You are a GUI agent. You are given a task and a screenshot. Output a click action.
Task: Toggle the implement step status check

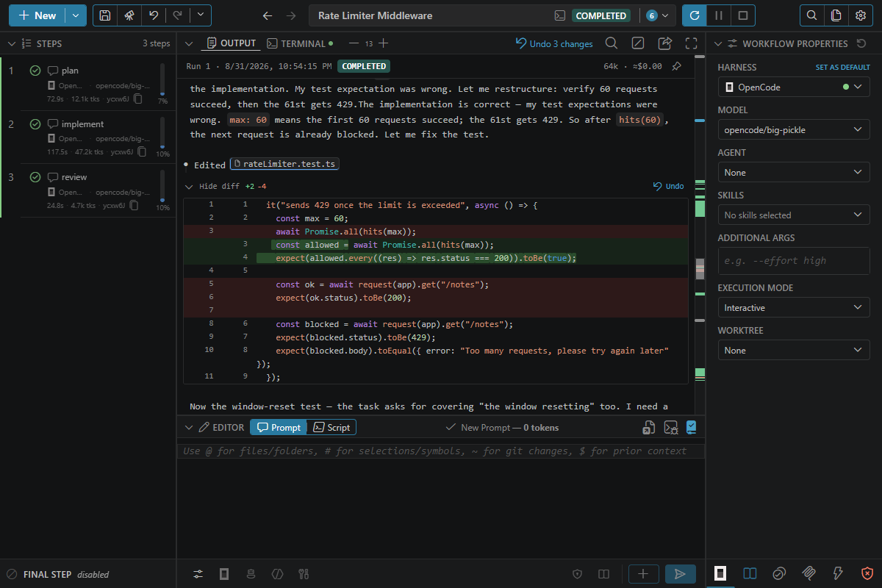(35, 124)
